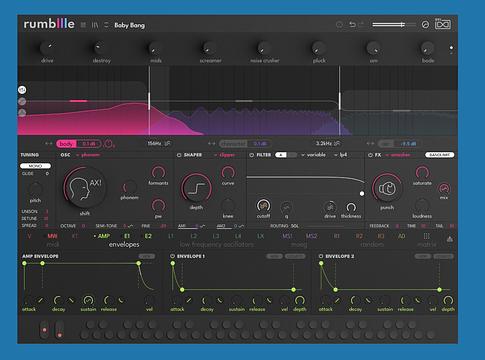Image resolution: width=485 pixels, height=360 pixels.
Task: Select the E1 envelope tab
Action: click(127, 236)
